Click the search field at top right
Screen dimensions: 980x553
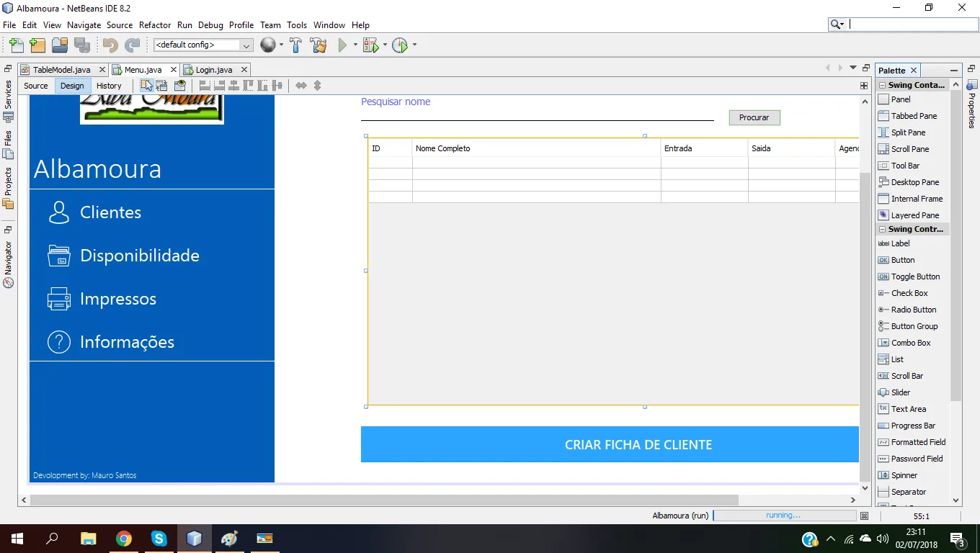tap(912, 24)
